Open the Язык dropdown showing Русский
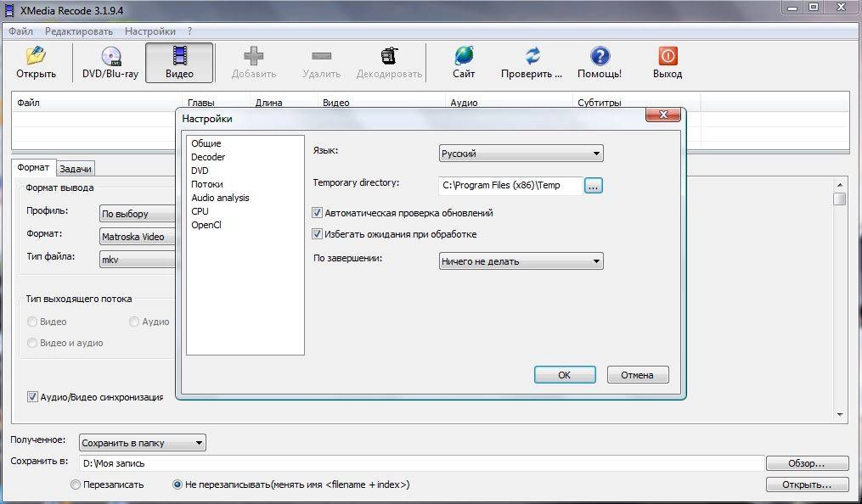 pyautogui.click(x=521, y=154)
